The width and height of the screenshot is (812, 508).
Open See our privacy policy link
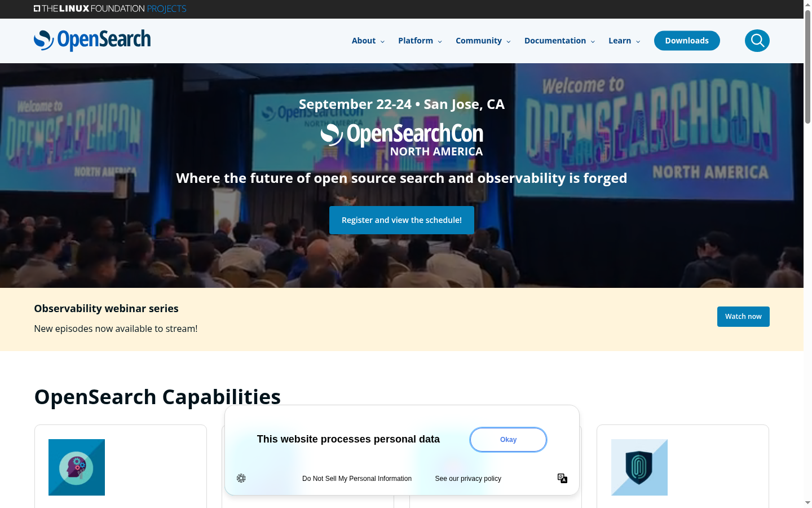[468, 479]
